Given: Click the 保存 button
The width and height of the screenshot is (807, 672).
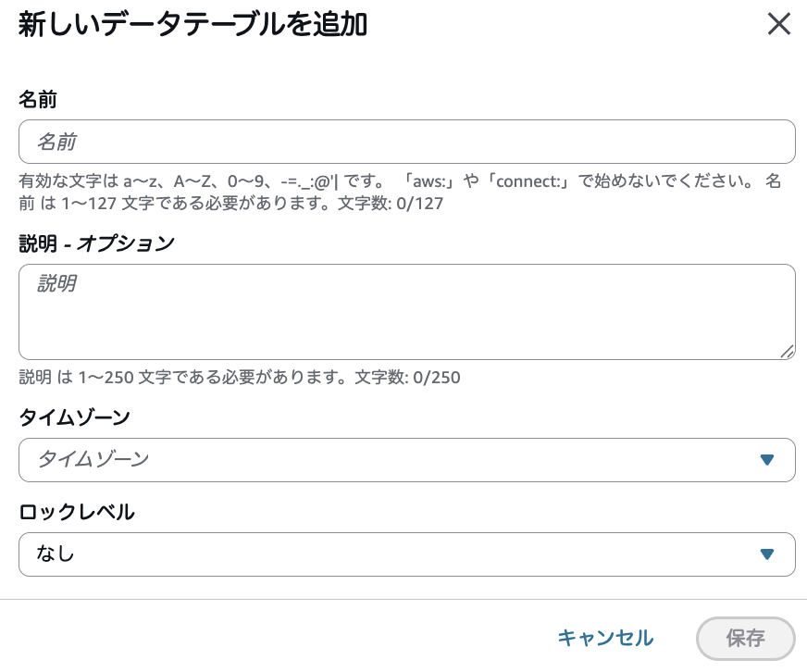Looking at the screenshot, I should (746, 639).
